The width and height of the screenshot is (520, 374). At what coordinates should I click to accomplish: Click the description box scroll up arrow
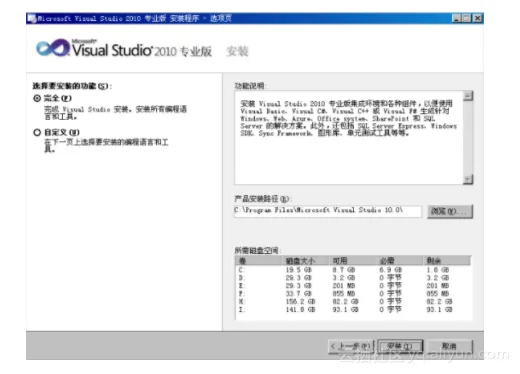468,96
